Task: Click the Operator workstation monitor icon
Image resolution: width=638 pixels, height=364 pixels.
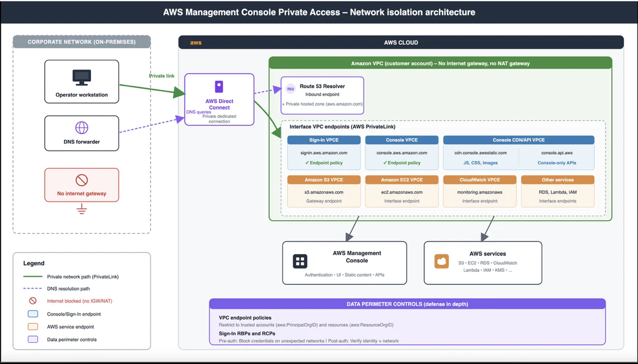Action: pyautogui.click(x=81, y=78)
